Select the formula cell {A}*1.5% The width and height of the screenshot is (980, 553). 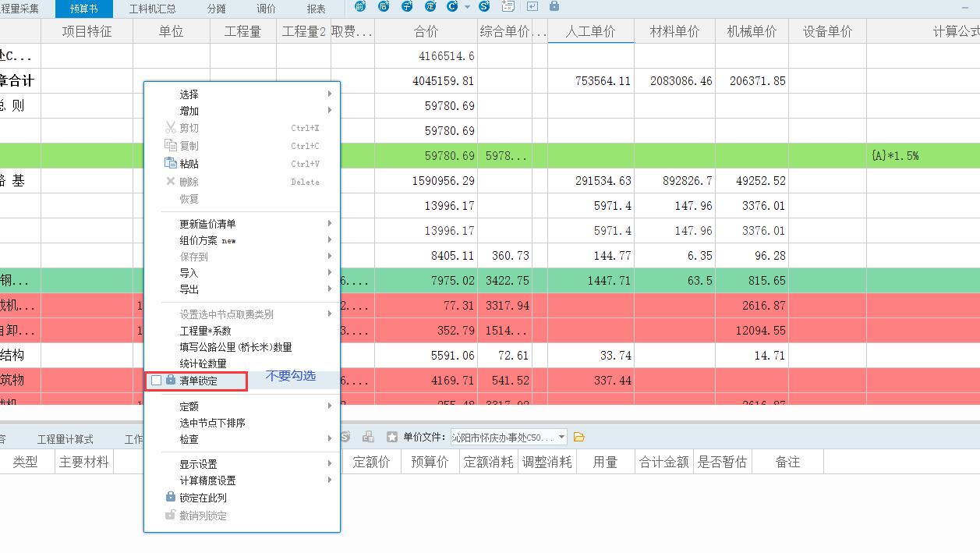(x=923, y=156)
